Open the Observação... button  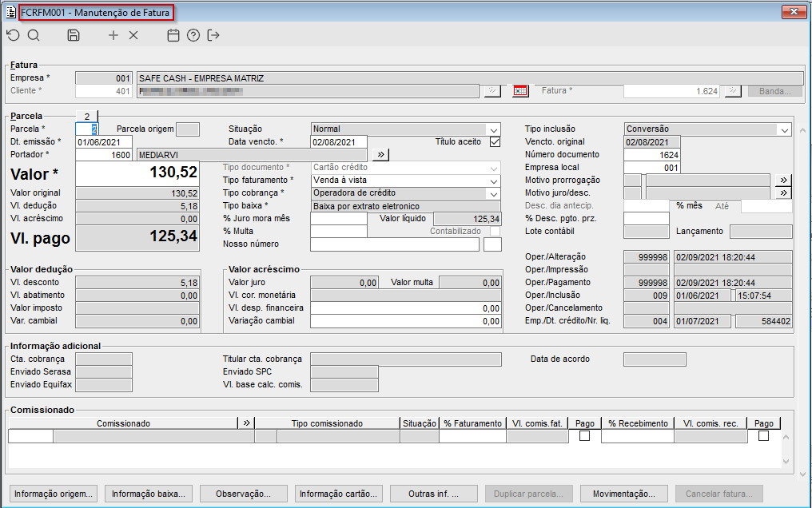tap(244, 494)
